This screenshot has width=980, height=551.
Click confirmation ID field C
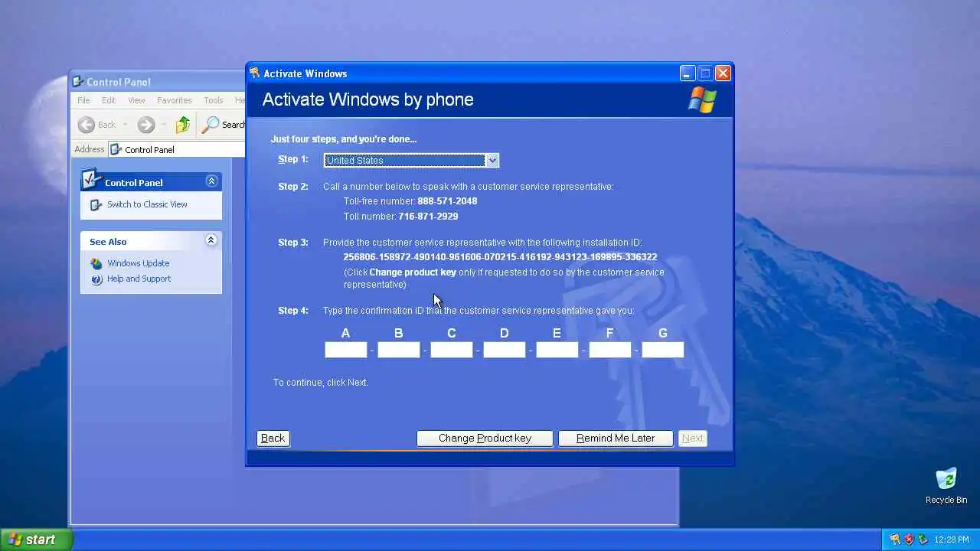pos(452,350)
